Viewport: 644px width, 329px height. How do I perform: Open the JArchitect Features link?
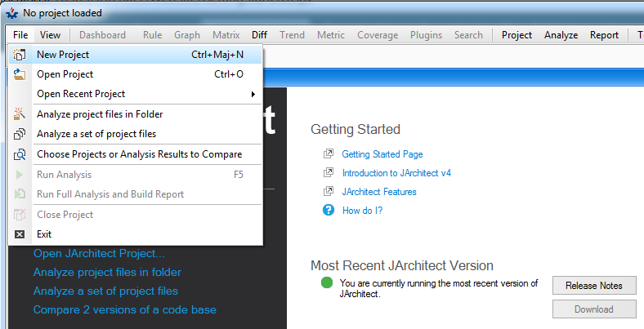tap(379, 192)
